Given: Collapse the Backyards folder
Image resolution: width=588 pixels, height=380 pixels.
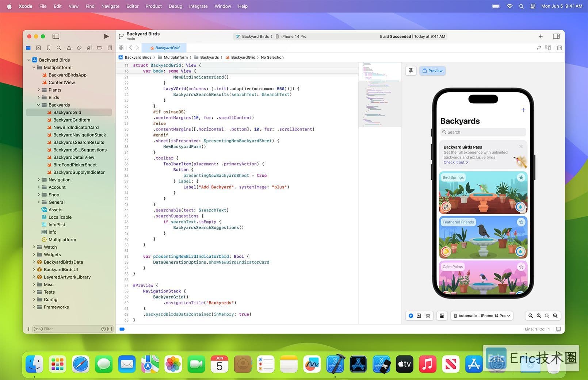Looking at the screenshot, I should point(39,105).
